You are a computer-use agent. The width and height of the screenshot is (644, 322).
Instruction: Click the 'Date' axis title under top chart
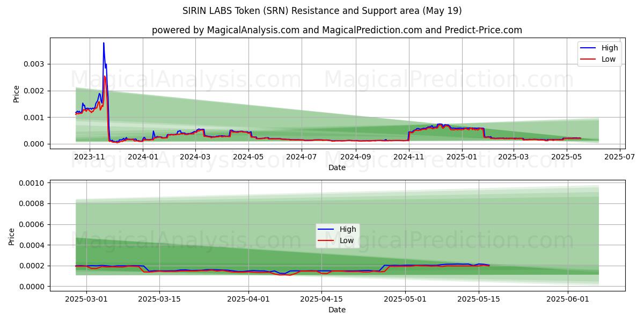(337, 167)
